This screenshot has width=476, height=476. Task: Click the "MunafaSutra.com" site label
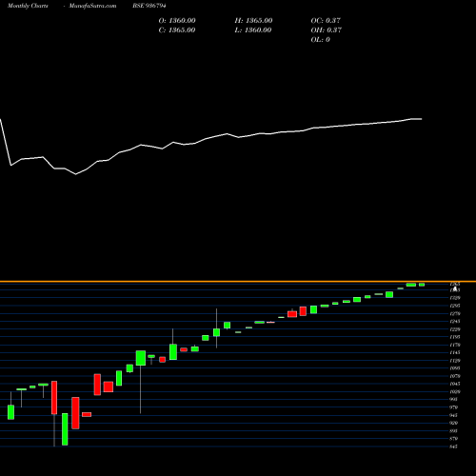[x=92, y=6]
